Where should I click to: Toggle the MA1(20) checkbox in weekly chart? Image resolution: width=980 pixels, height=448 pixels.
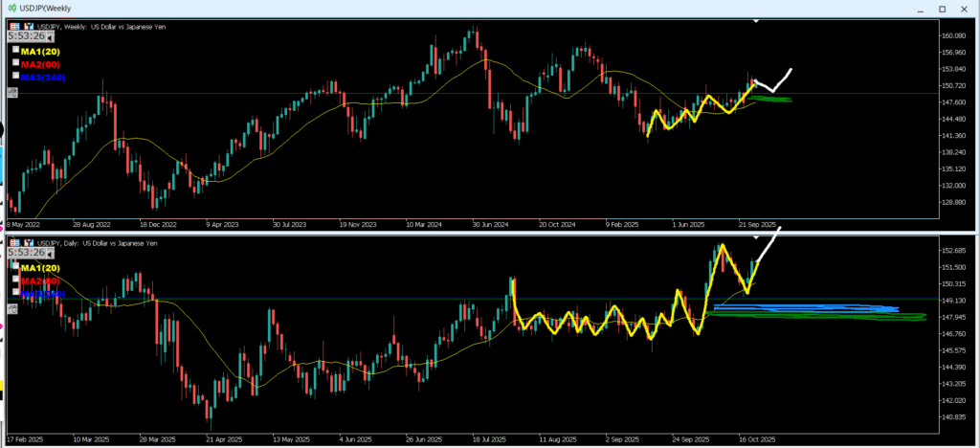pyautogui.click(x=15, y=50)
